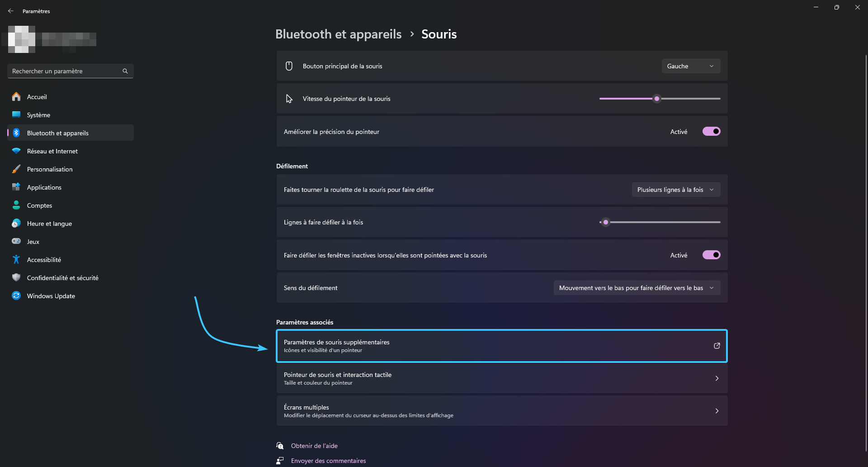This screenshot has width=868, height=467.
Task: Open the Plusieurs lignes à la fois dropdown
Action: click(676, 190)
